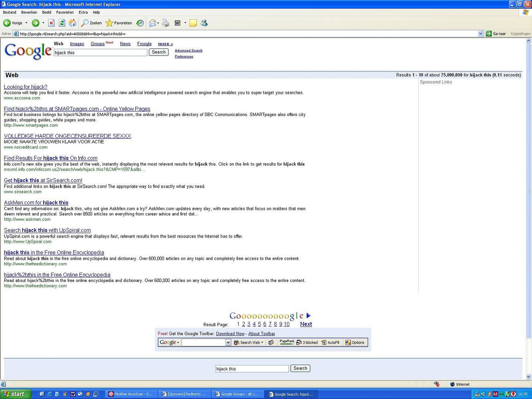Open the Zoeken search pane

92,23
